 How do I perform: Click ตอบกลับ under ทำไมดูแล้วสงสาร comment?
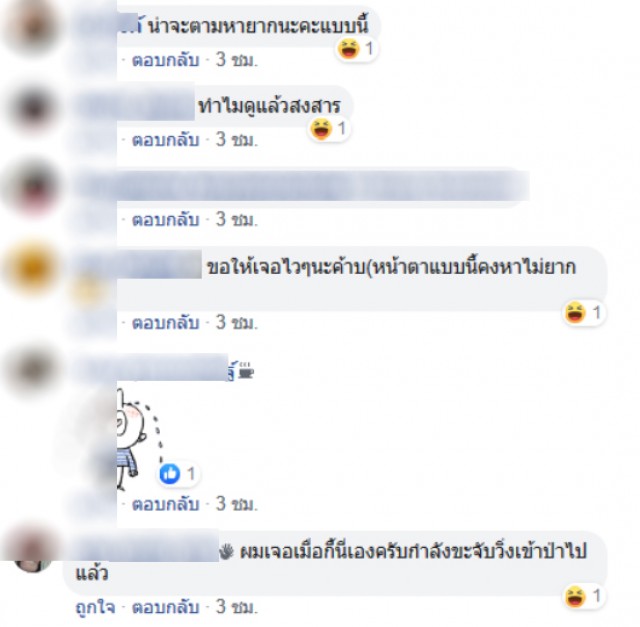[x=165, y=140]
